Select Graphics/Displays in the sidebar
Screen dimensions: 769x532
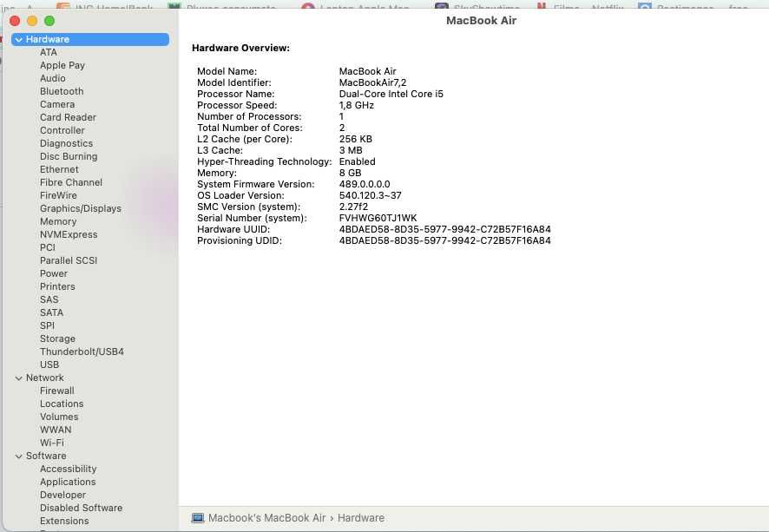click(x=81, y=208)
